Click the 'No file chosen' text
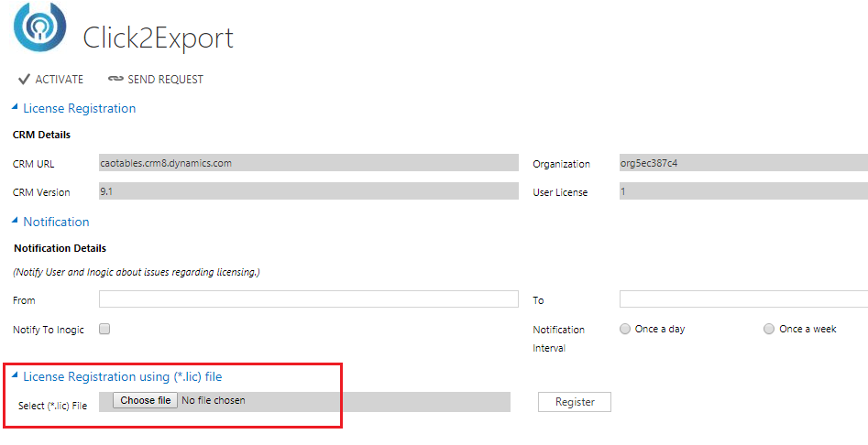 pyautogui.click(x=214, y=400)
